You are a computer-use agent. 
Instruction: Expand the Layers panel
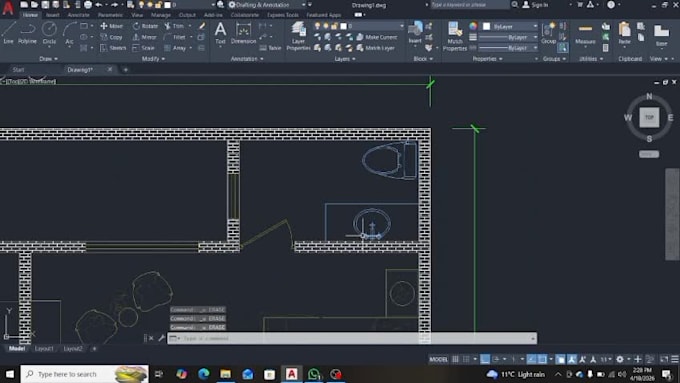click(345, 59)
